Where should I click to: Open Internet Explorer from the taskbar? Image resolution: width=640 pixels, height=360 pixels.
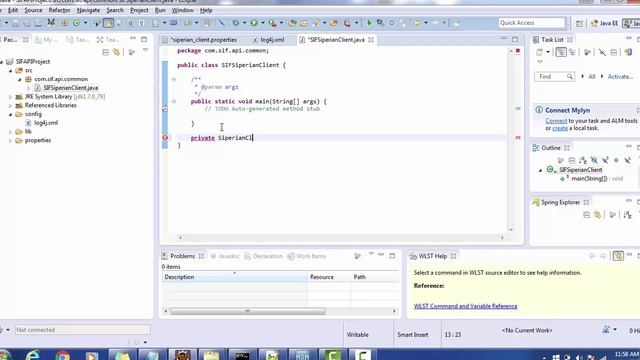33,355
